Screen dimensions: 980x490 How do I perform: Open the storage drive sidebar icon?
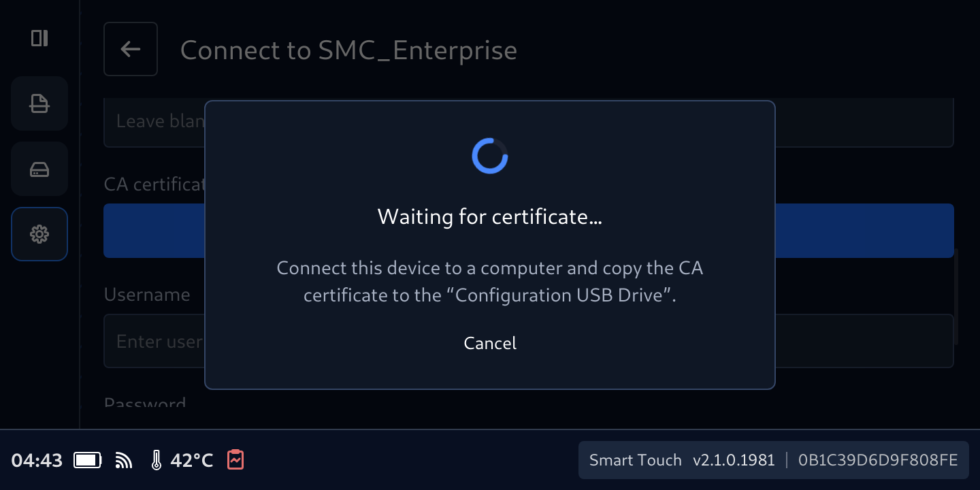point(39,169)
